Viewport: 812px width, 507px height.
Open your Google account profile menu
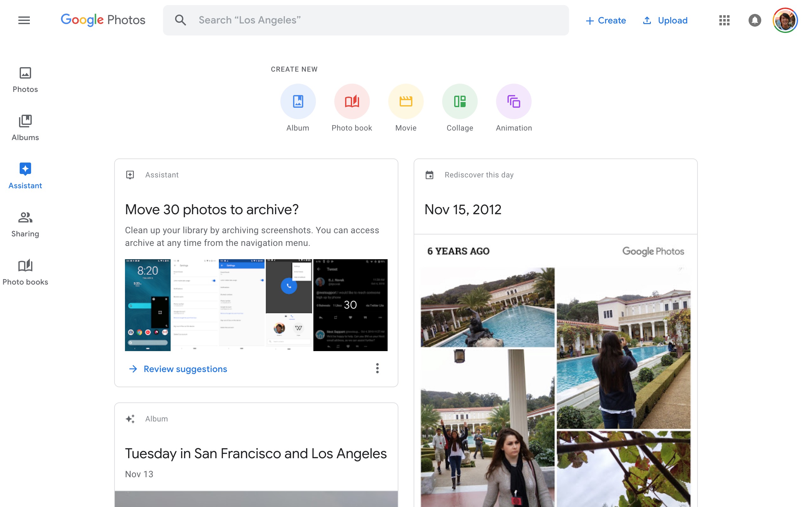pos(785,20)
